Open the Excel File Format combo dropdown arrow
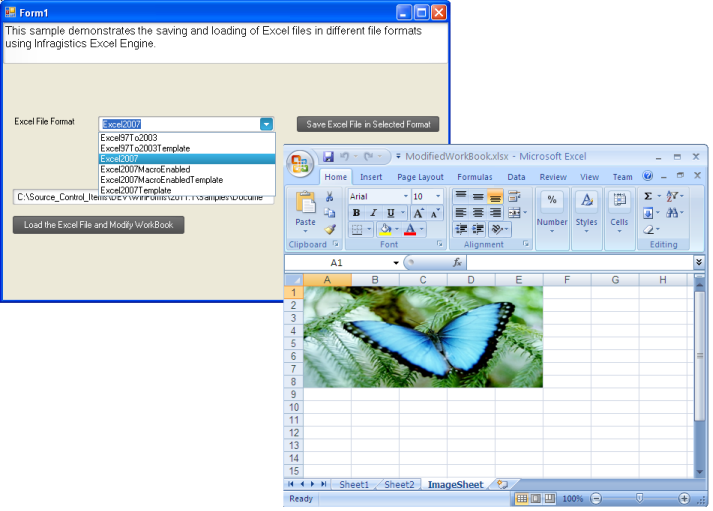This screenshot has height=511, width=713. pos(266,124)
